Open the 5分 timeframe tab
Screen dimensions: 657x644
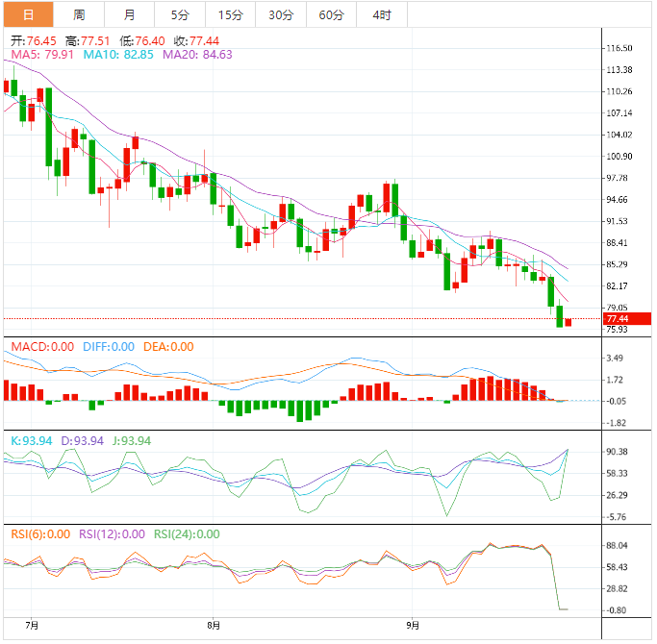180,15
